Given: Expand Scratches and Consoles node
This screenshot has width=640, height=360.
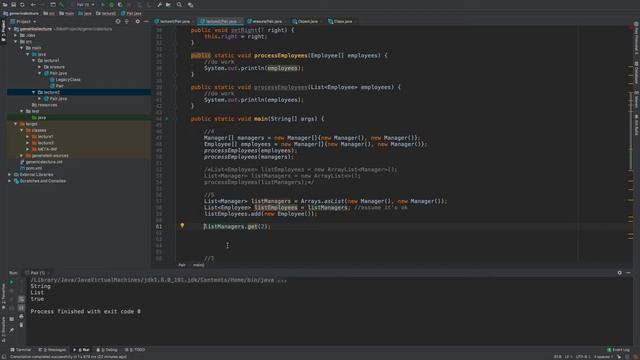Looking at the screenshot, I should coord(10,181).
